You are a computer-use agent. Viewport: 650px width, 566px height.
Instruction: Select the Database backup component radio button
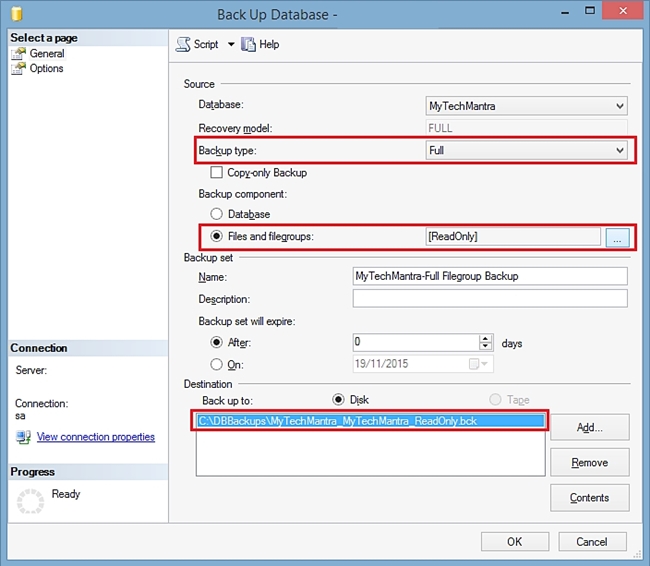pos(216,214)
